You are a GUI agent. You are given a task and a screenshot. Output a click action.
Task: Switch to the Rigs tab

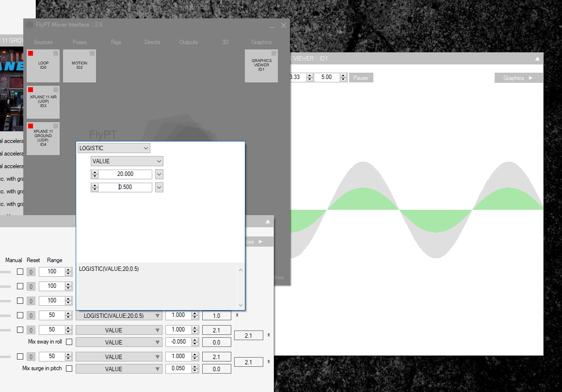116,42
